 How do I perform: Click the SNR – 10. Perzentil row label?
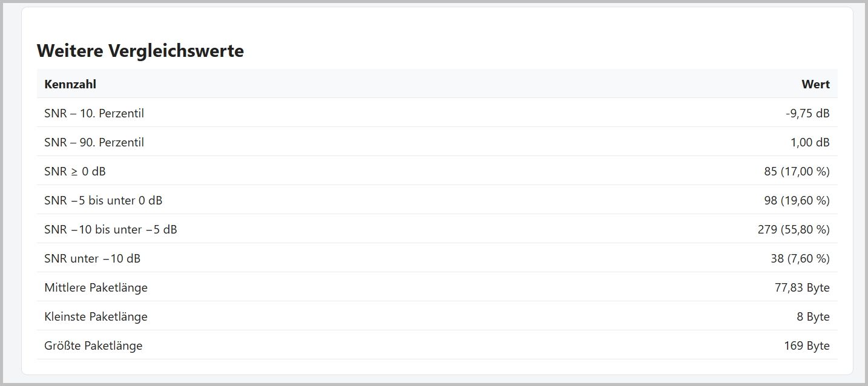[x=94, y=113]
